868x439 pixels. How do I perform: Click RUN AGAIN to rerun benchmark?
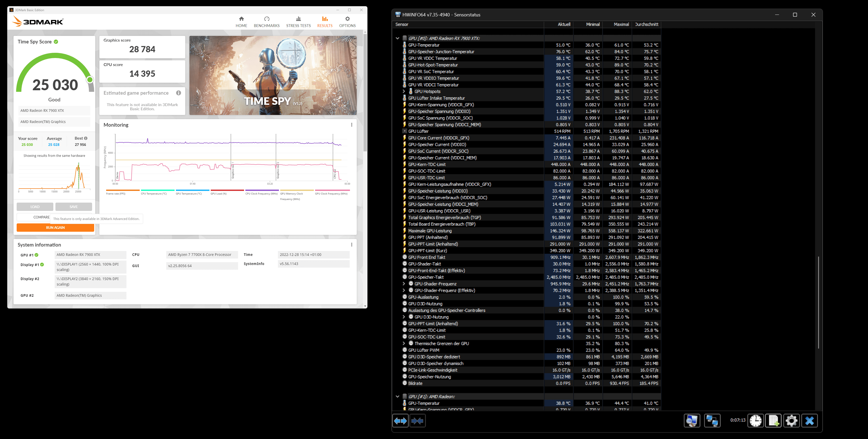[x=55, y=227]
